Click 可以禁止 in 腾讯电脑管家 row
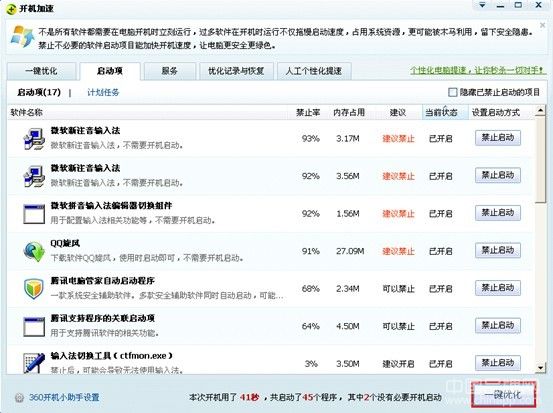 point(398,289)
